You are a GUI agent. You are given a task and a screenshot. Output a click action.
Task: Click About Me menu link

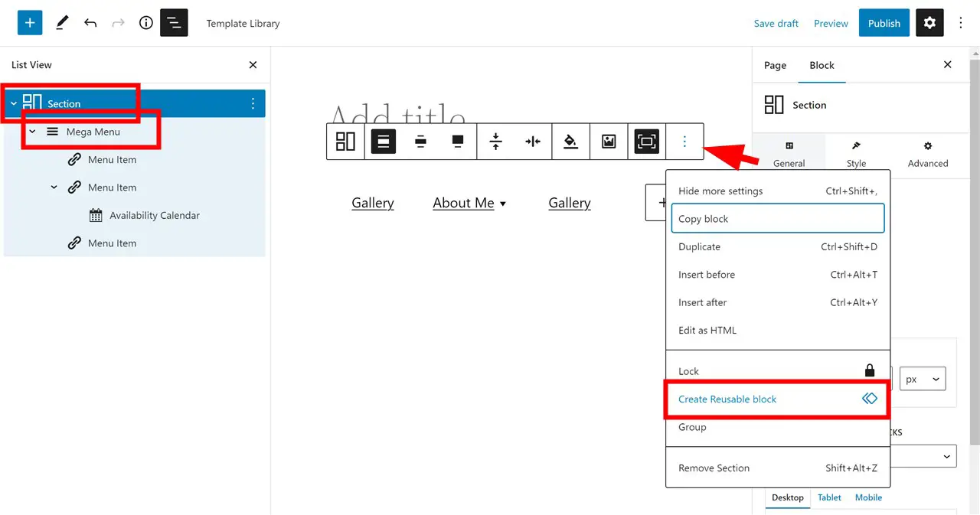coord(463,203)
